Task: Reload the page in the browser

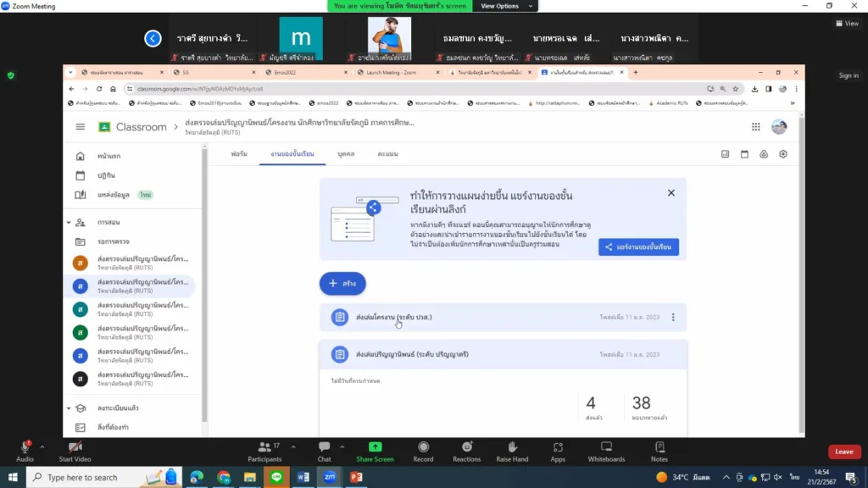Action: coord(99,88)
